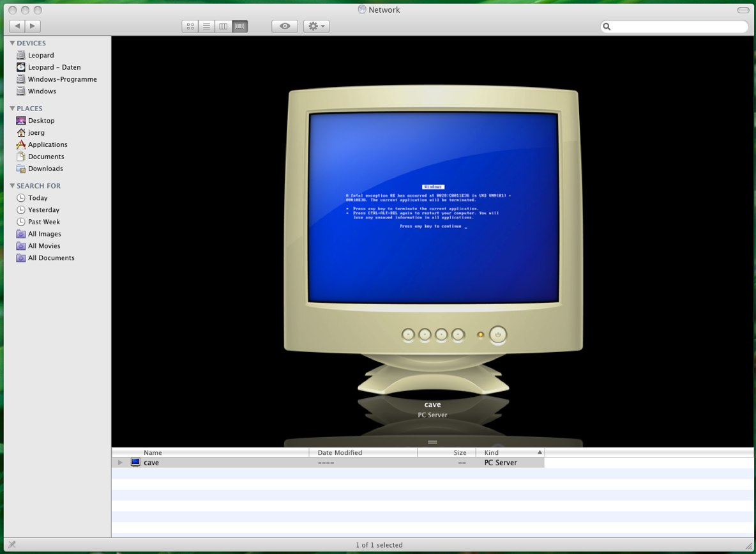Click the Forward navigation arrow
756x554 pixels.
[33, 26]
